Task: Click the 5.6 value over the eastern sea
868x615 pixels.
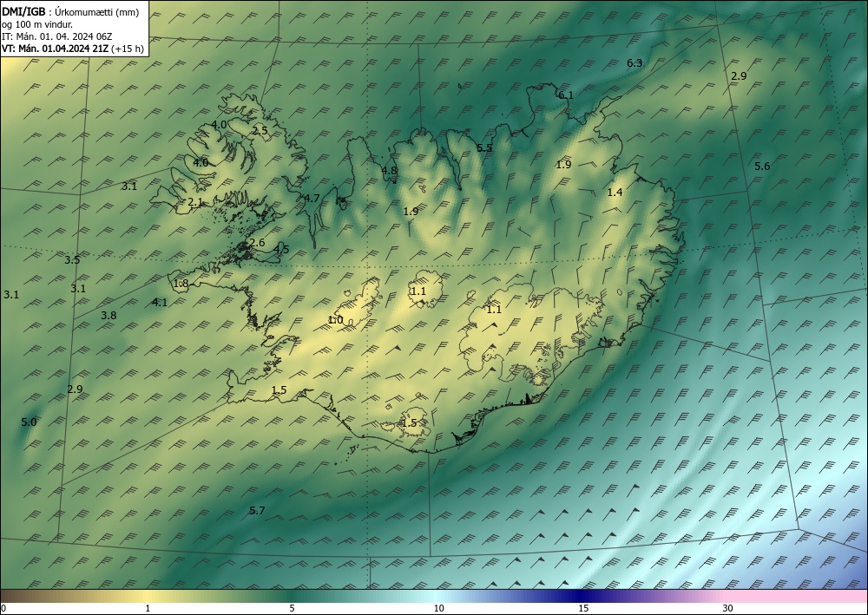Action: (762, 166)
